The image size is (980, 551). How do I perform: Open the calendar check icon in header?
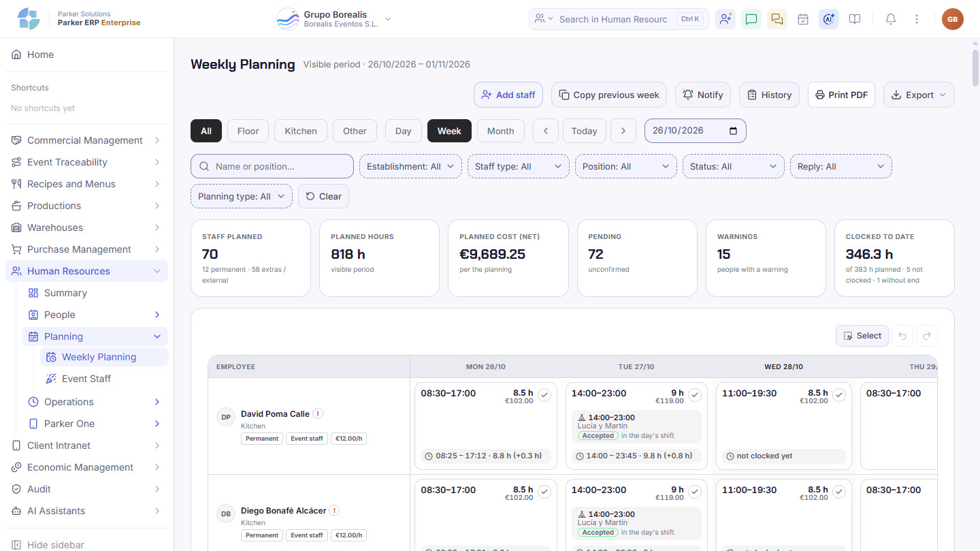tap(803, 19)
